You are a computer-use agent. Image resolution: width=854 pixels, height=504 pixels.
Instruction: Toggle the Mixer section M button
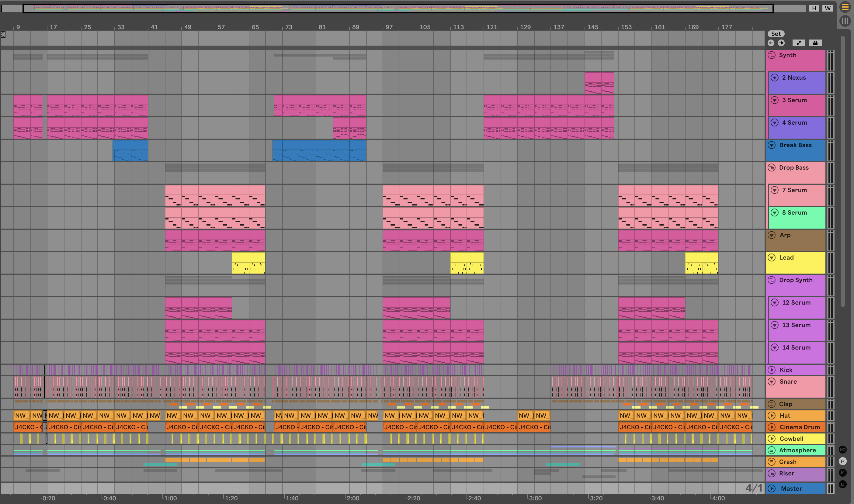point(842,472)
